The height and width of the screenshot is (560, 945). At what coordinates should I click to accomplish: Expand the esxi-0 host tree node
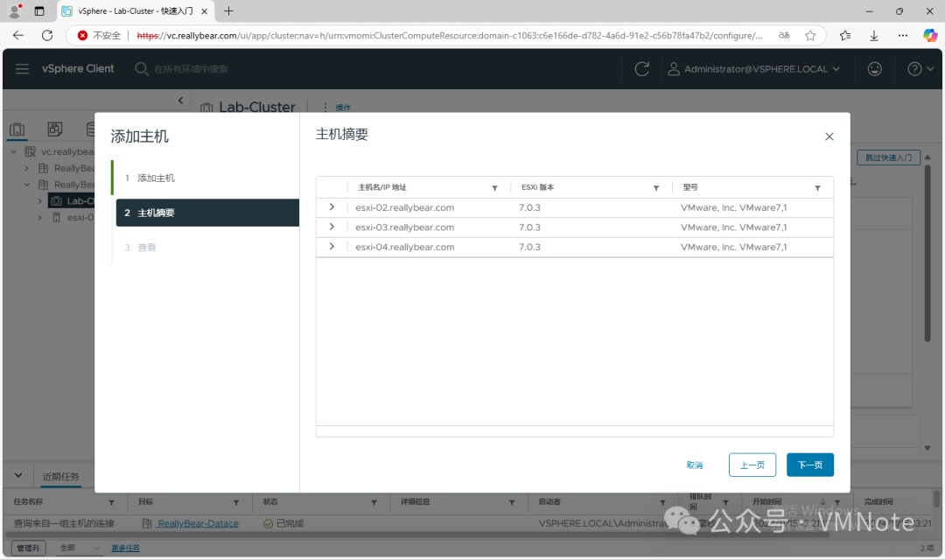(39, 218)
